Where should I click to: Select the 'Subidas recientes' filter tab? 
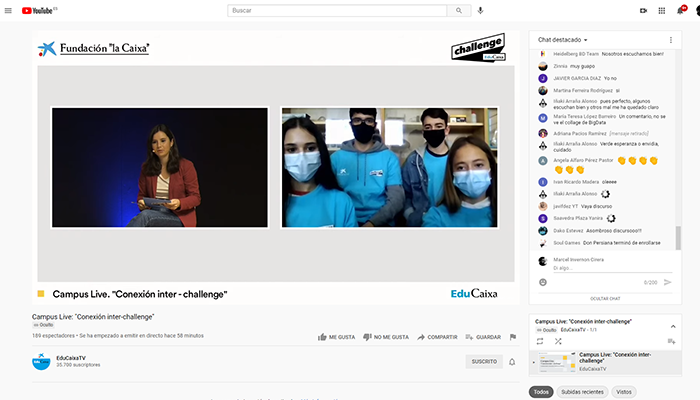[581, 392]
